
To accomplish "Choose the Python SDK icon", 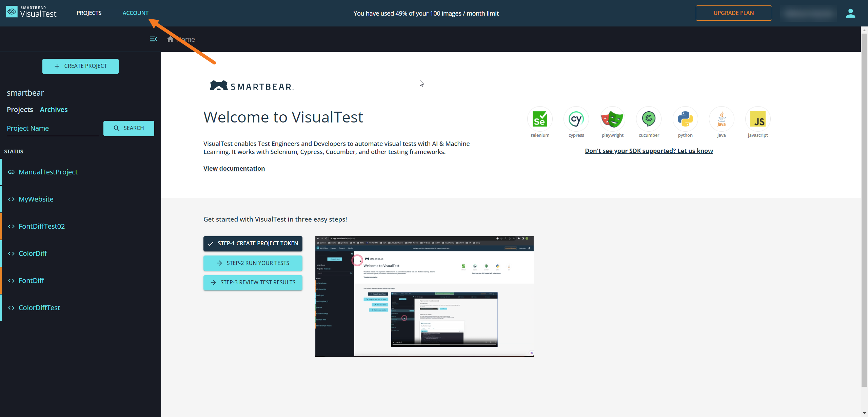I will pyautogui.click(x=685, y=119).
